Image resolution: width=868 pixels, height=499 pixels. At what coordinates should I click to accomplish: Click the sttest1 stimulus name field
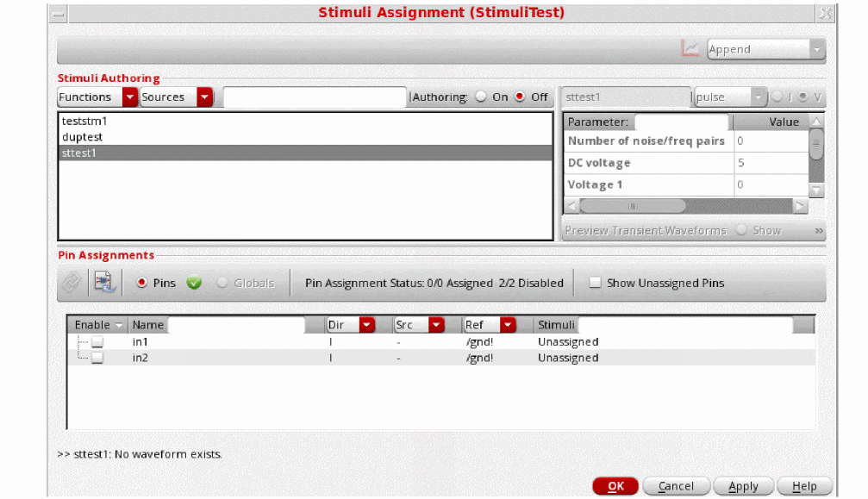[x=626, y=97]
